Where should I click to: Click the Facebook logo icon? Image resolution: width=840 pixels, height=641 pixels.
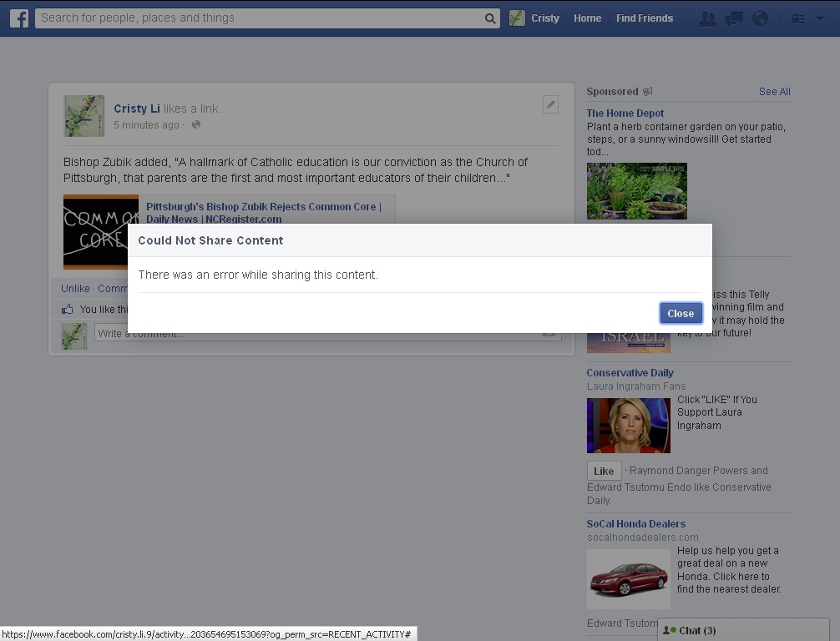(18, 18)
